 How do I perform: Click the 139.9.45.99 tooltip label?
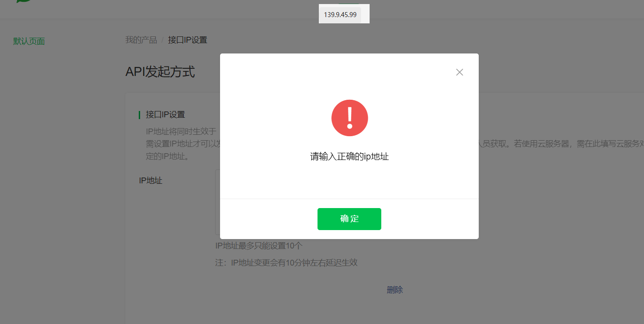(340, 15)
